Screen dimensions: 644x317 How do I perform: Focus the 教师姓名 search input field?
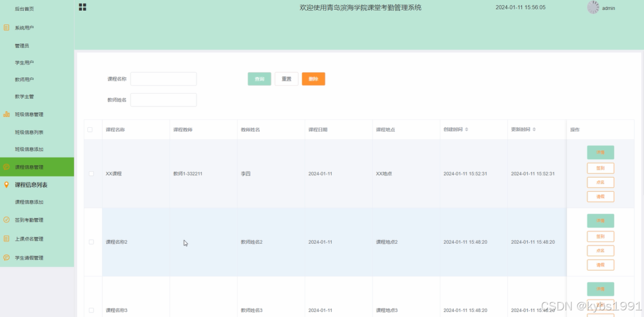coord(164,100)
